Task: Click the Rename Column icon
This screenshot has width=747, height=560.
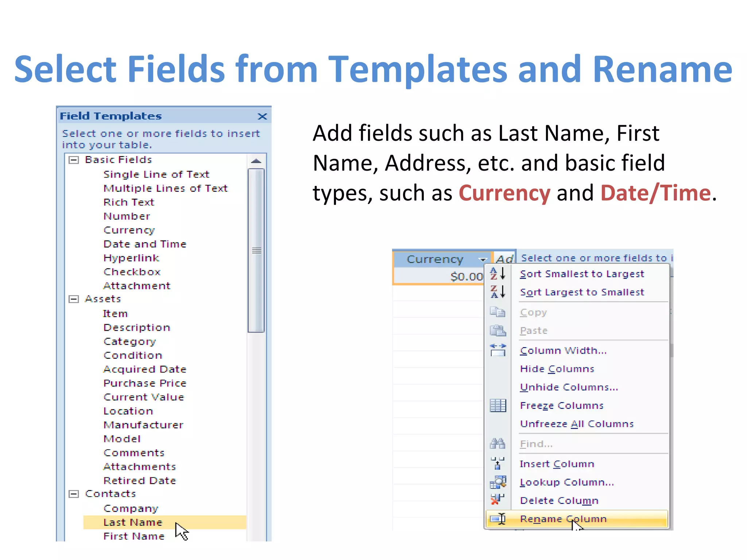Action: [498, 518]
